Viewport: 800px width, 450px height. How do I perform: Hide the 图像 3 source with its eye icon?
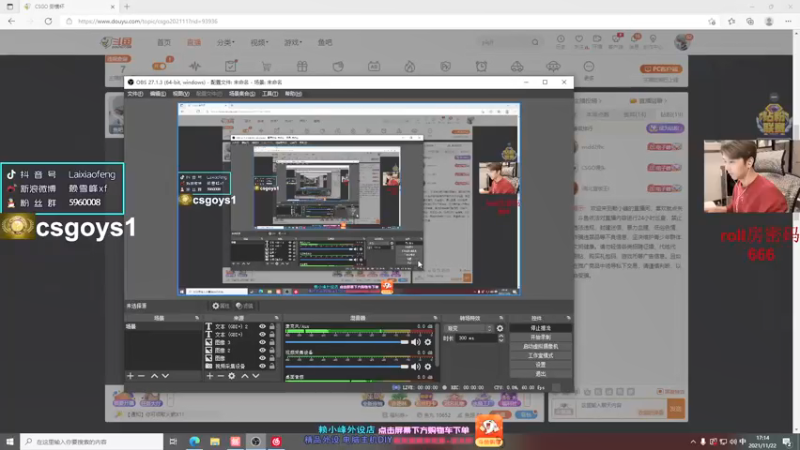tap(262, 342)
